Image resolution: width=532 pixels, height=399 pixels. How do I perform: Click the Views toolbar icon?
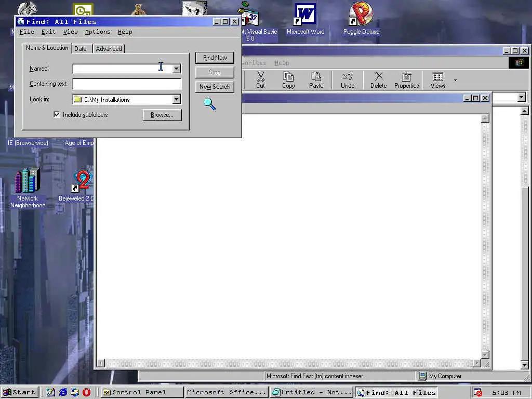(437, 80)
